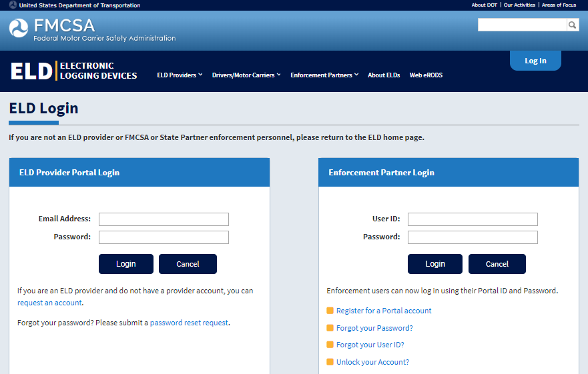Focus the Email Address field
Screen dimensions: 588x374
click(x=164, y=219)
